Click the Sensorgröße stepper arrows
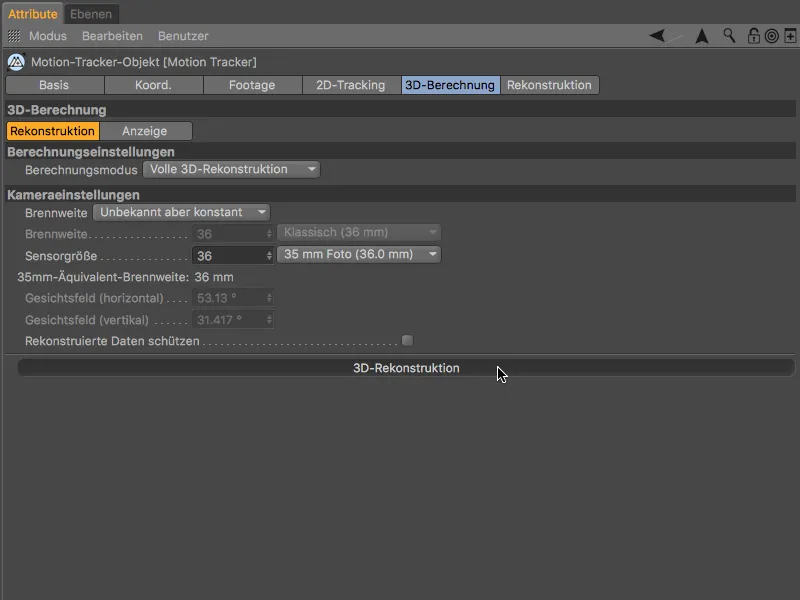Screen dimensions: 800x600 click(269, 256)
